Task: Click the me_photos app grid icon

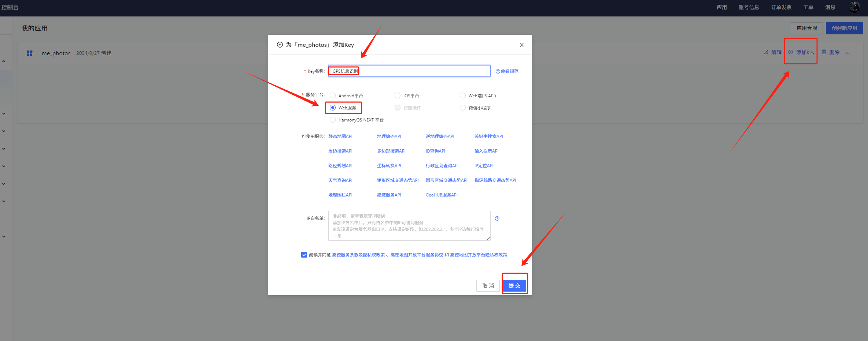Action: 30,53
